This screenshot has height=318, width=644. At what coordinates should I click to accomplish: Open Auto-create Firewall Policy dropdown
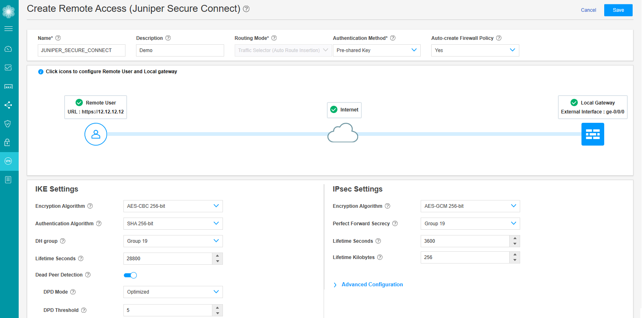[475, 50]
